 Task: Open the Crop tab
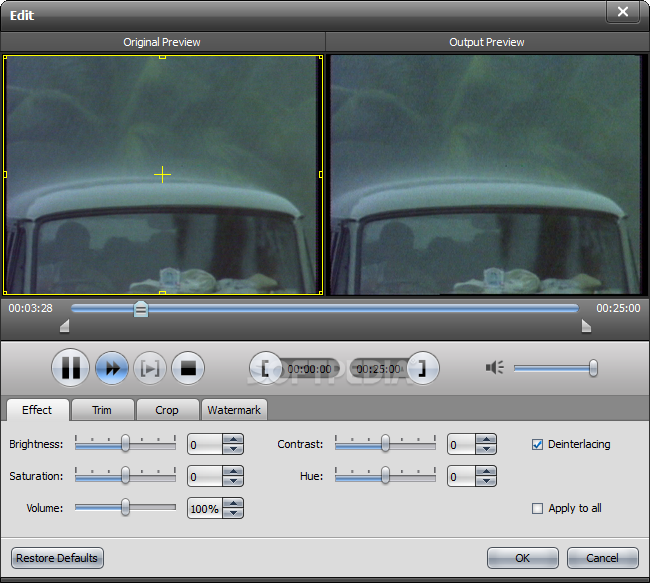(x=167, y=410)
